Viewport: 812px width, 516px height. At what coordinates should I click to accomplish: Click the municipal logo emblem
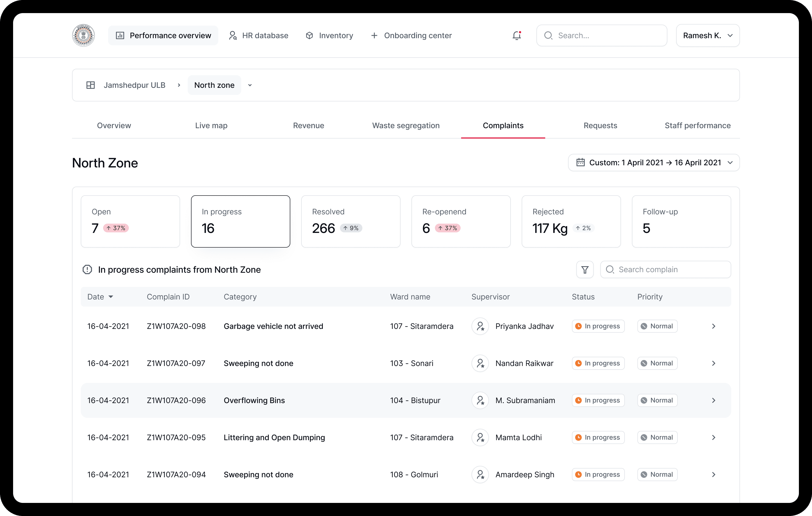(83, 35)
